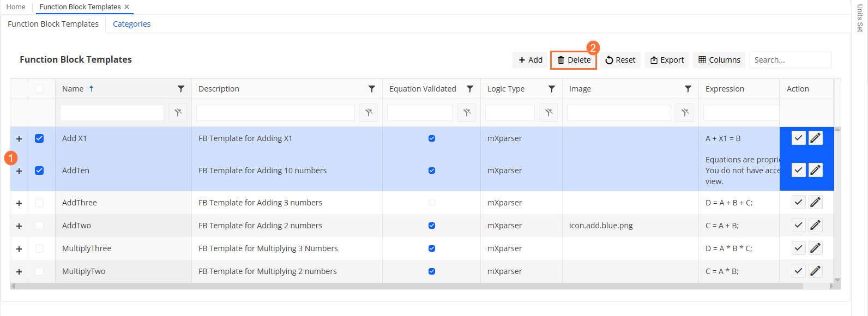Toggle Equation Validated for AddThree
The image size is (868, 316).
coord(432,203)
